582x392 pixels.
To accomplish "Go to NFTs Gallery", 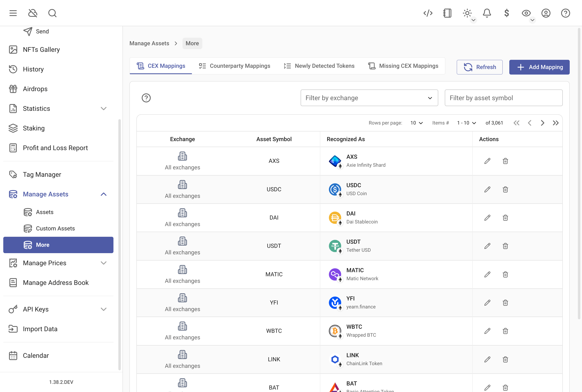I will (x=58, y=50).
